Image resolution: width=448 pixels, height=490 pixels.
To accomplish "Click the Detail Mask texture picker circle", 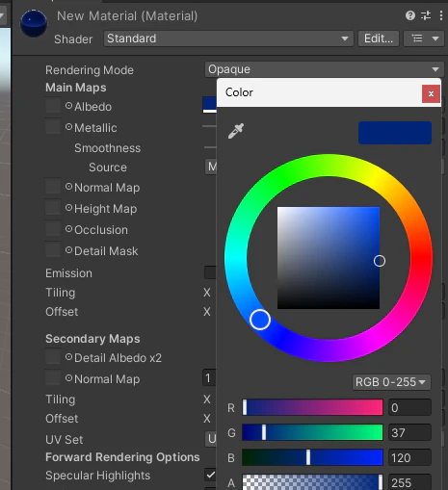I will (68, 250).
